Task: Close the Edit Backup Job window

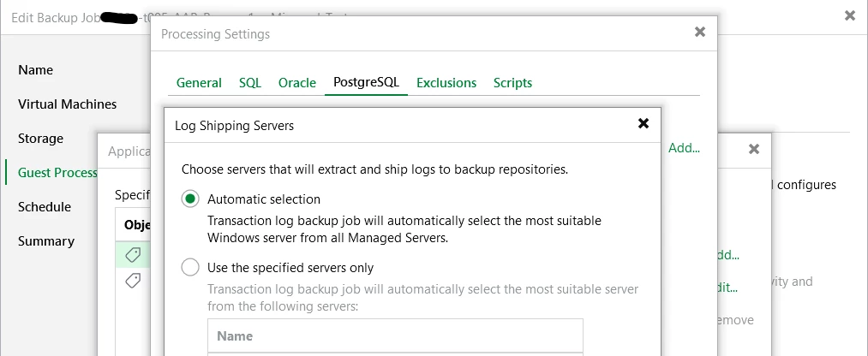Action: 850,15
